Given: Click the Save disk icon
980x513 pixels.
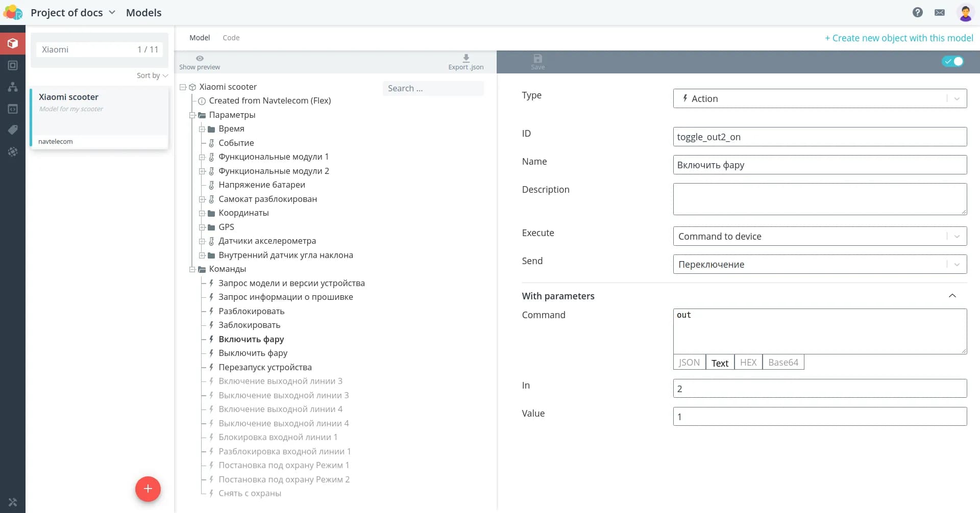Looking at the screenshot, I should [x=537, y=59].
